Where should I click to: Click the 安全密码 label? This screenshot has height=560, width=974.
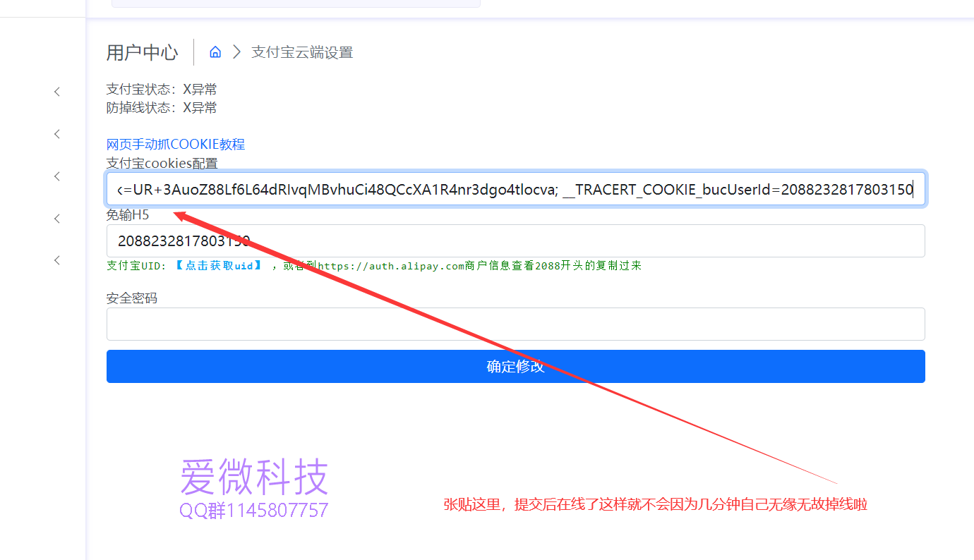coord(132,298)
